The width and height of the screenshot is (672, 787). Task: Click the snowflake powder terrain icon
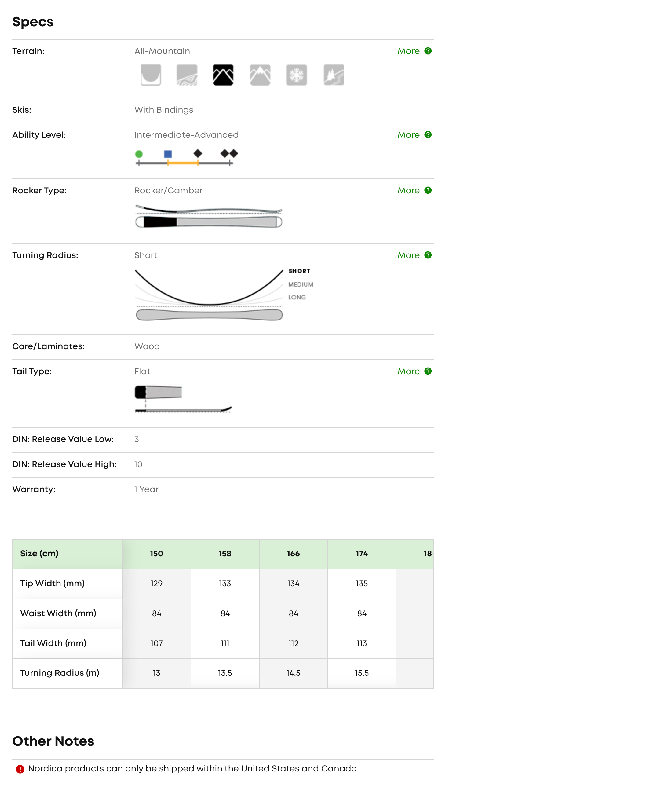[x=296, y=75]
